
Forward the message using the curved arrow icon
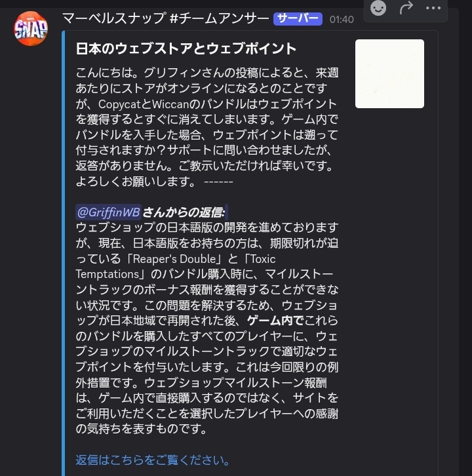406,8
